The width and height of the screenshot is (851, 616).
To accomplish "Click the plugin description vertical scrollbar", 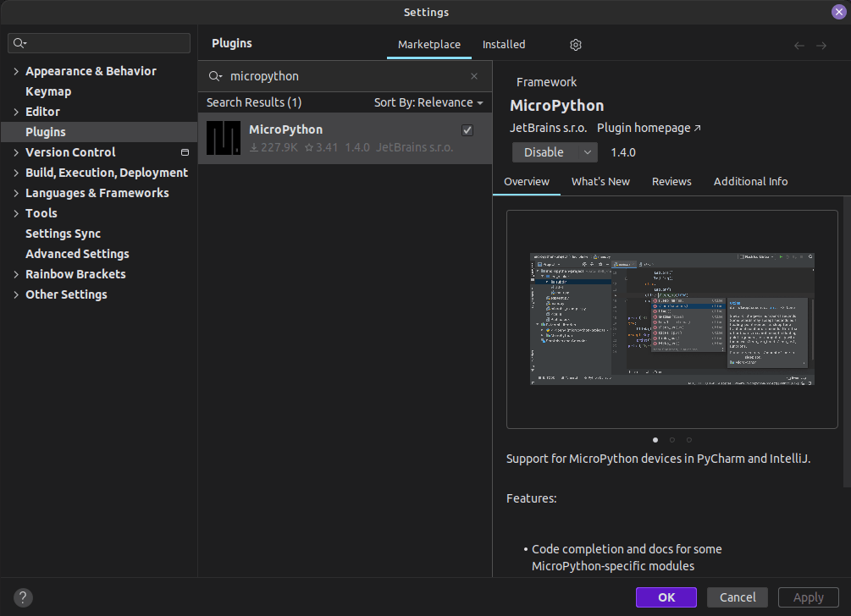I will [x=847, y=342].
